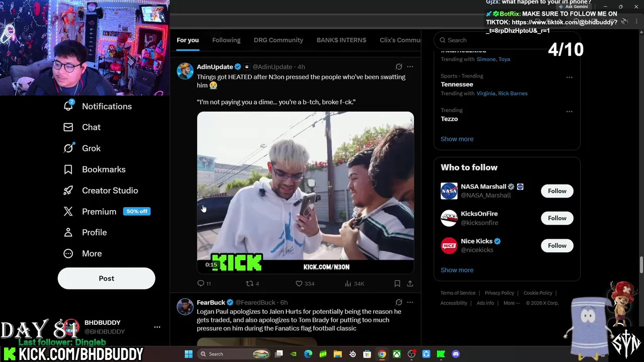This screenshot has width=644, height=362.
Task: Expand the More footer menu
Action: [512, 303]
